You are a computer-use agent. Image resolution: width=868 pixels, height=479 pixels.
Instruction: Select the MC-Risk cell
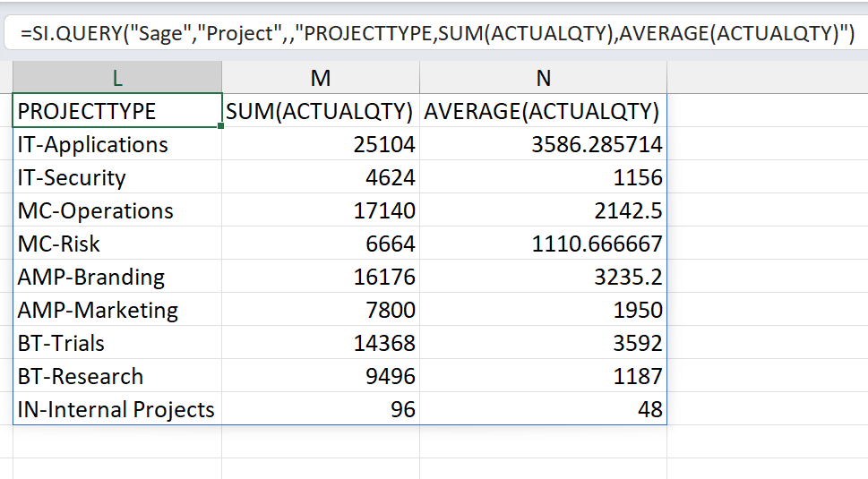pos(117,244)
